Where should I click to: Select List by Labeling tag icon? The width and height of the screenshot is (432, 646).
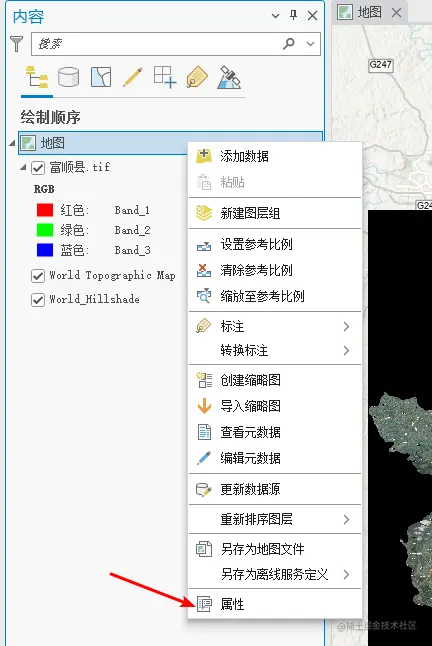(x=197, y=77)
